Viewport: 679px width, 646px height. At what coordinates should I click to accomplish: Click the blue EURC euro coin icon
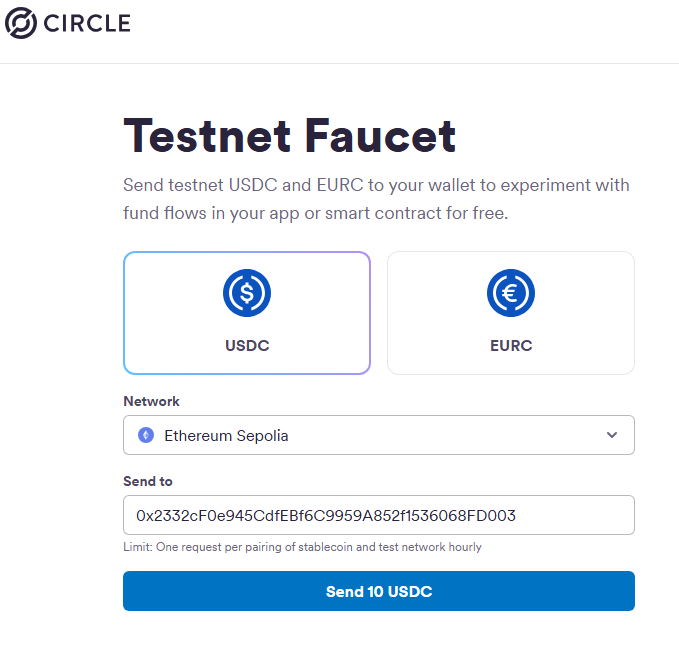point(511,293)
